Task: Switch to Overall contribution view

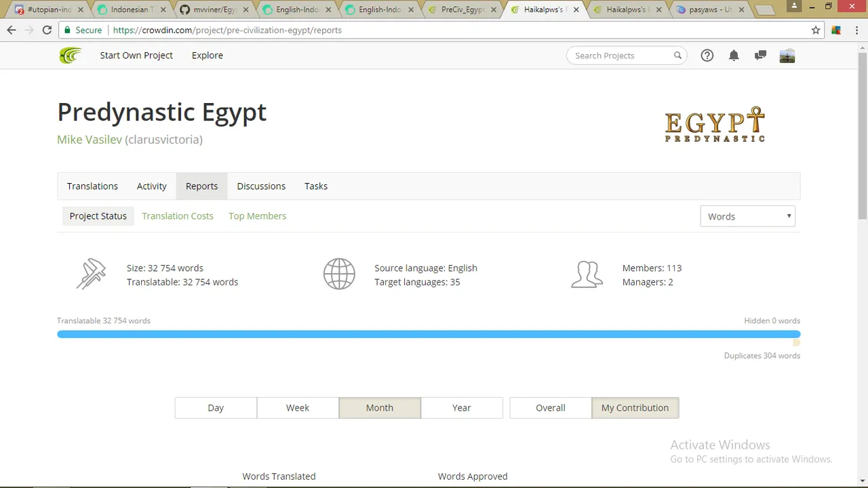Action: pos(551,407)
